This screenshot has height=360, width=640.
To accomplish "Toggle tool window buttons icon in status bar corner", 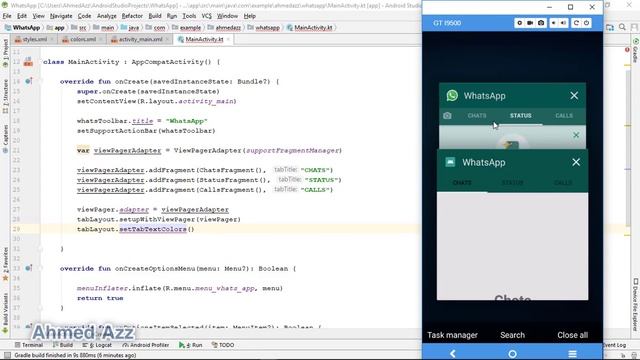I will pyautogui.click(x=7, y=355).
